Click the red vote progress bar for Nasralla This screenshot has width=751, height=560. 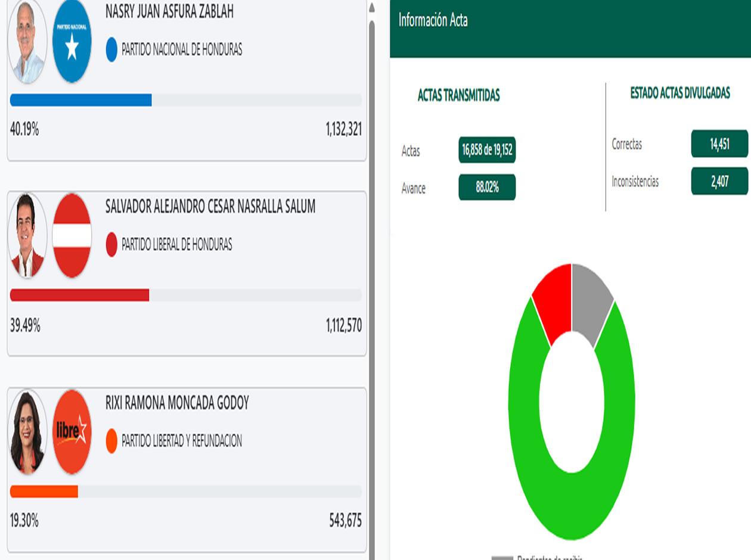pyautogui.click(x=80, y=295)
